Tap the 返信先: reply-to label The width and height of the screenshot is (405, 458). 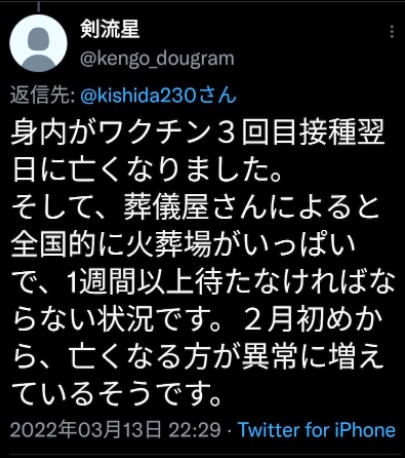click(x=42, y=96)
